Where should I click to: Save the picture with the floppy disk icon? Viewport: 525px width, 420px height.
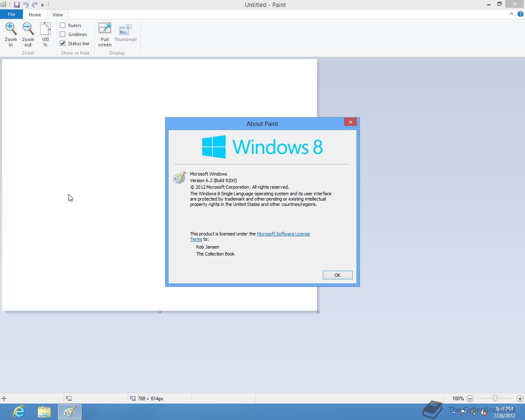click(17, 5)
